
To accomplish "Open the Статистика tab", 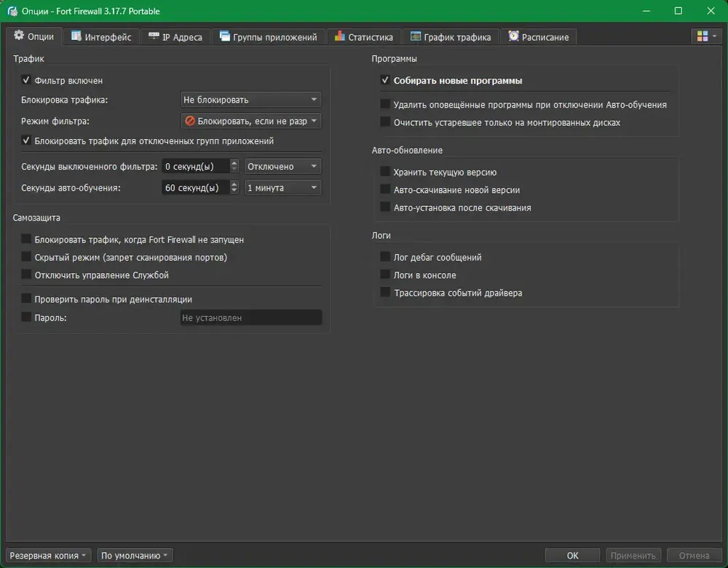I will [x=364, y=36].
